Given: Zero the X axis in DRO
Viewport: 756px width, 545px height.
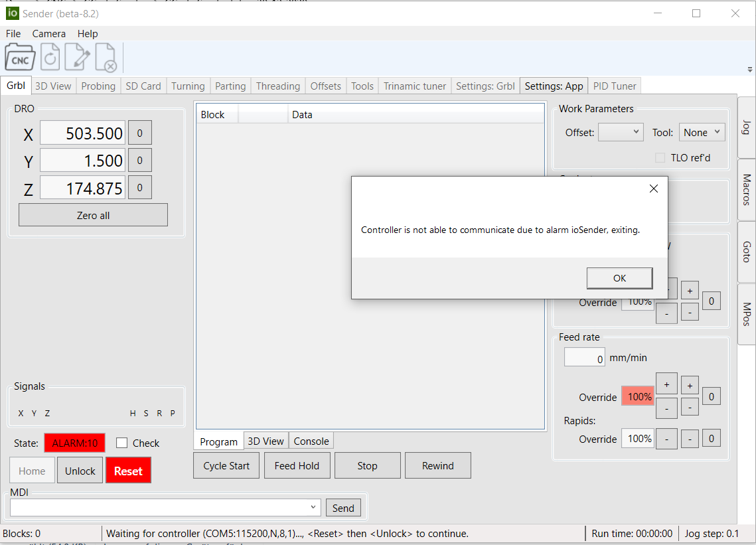Looking at the screenshot, I should point(139,133).
